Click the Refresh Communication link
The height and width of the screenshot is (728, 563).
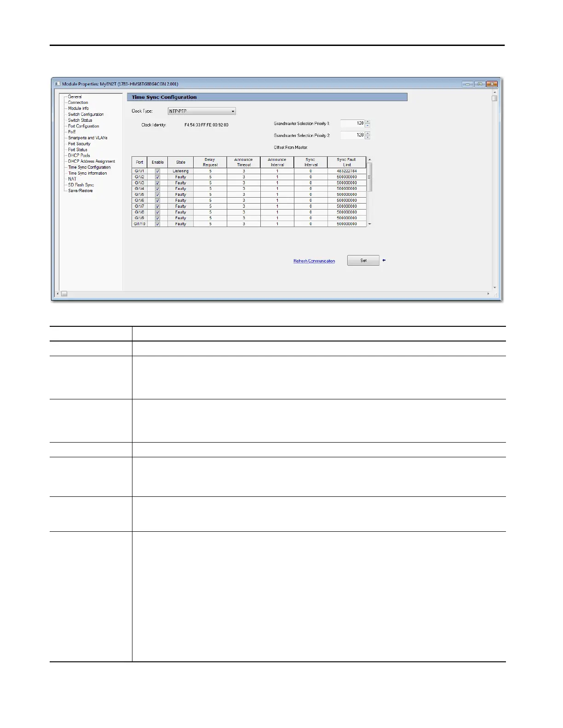(314, 261)
